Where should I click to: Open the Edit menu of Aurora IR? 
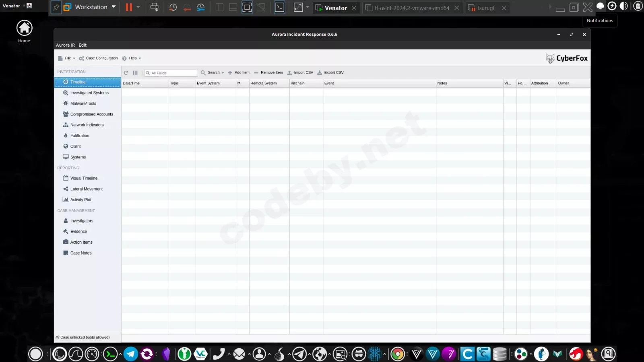(x=83, y=45)
